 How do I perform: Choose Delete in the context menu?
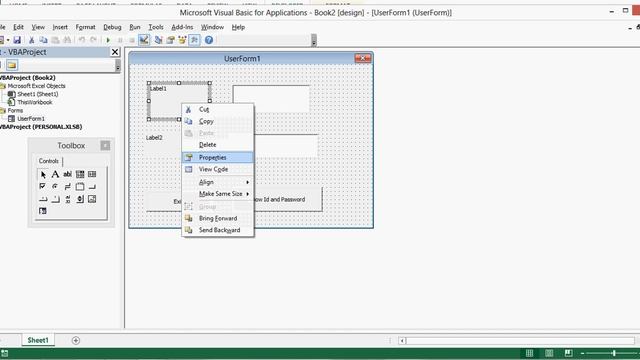218,145
